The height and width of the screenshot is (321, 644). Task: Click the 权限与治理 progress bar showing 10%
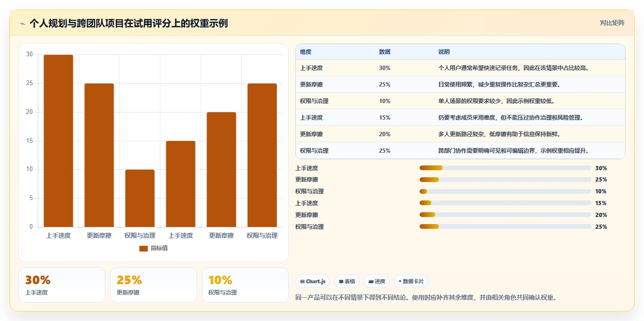506,191
